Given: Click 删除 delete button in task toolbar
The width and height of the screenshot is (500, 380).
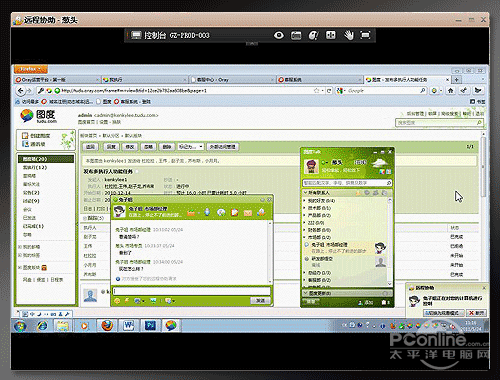Looking at the screenshot, I should [x=167, y=147].
